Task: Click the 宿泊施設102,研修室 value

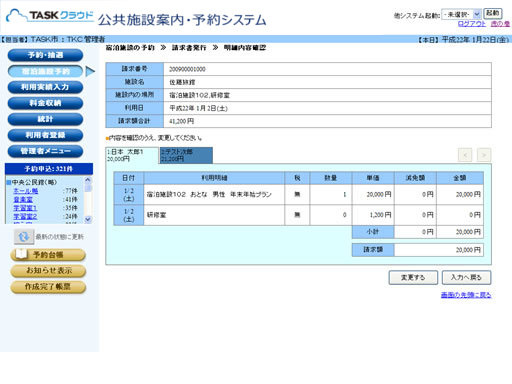Action: tap(199, 95)
